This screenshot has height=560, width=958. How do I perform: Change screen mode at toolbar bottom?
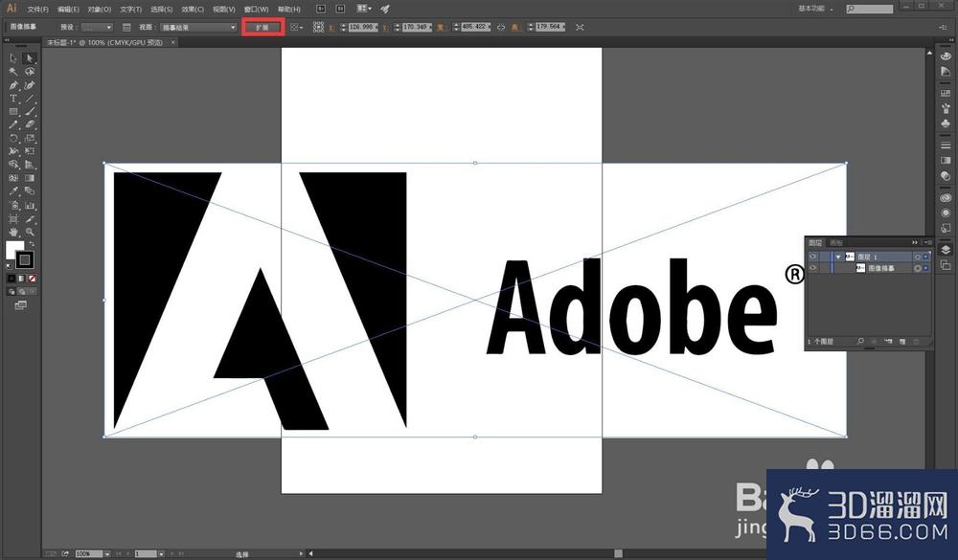click(20, 304)
